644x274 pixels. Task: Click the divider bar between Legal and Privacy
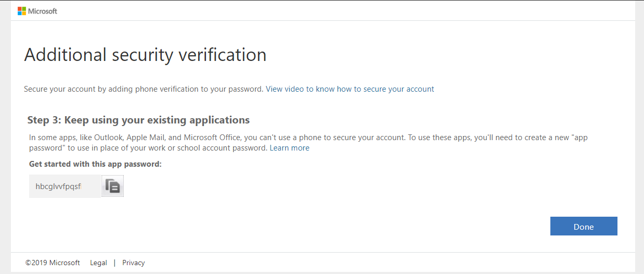point(114,263)
